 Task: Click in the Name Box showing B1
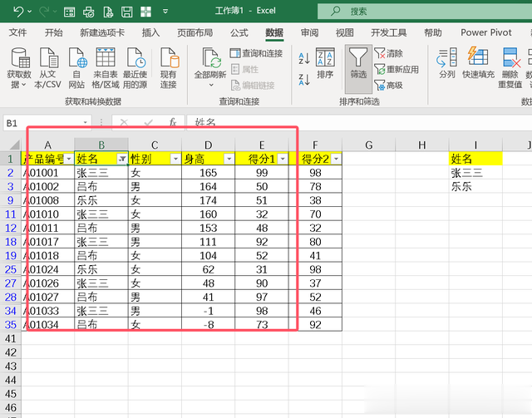[42, 123]
